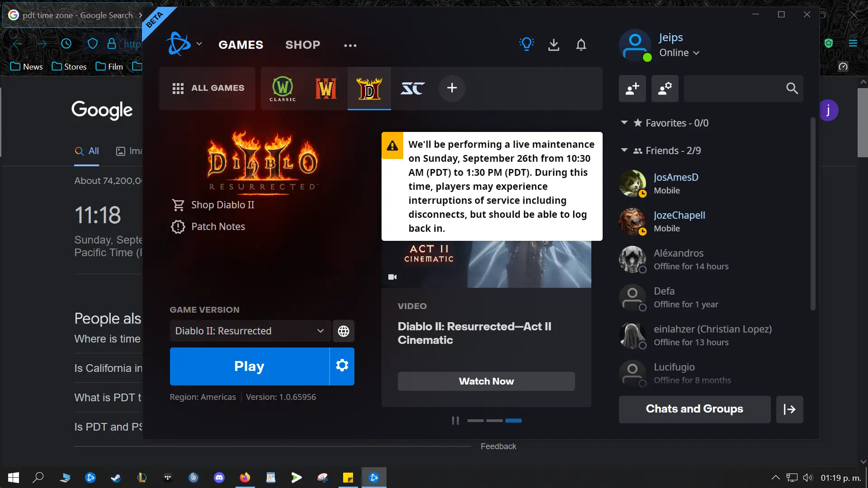Open the browser hamburger menu
The image size is (868, 488).
pos(853,43)
